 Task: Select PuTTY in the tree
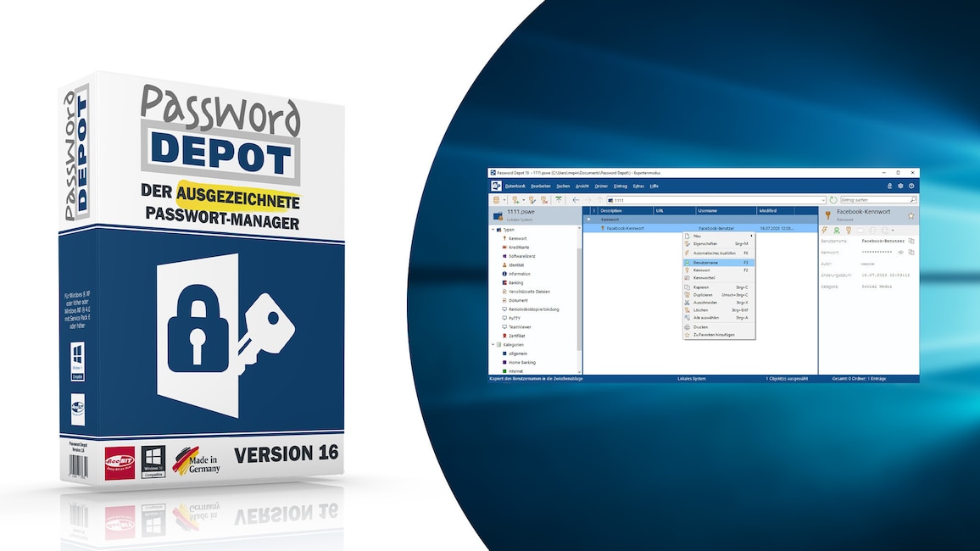[x=515, y=318]
